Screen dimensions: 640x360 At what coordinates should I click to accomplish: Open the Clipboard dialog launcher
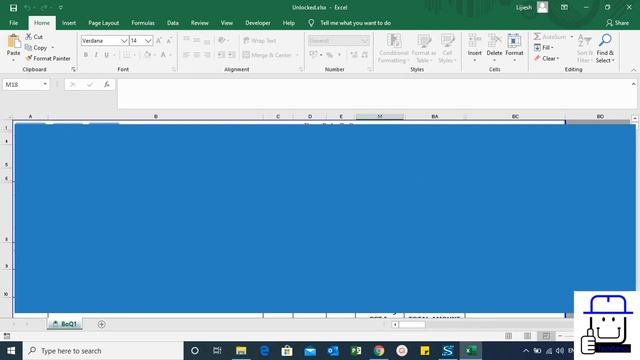tap(73, 69)
